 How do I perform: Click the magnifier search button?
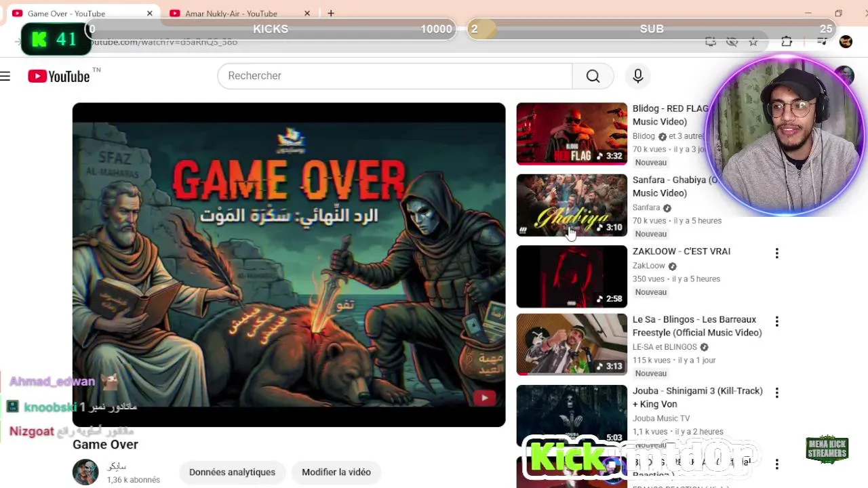point(593,76)
